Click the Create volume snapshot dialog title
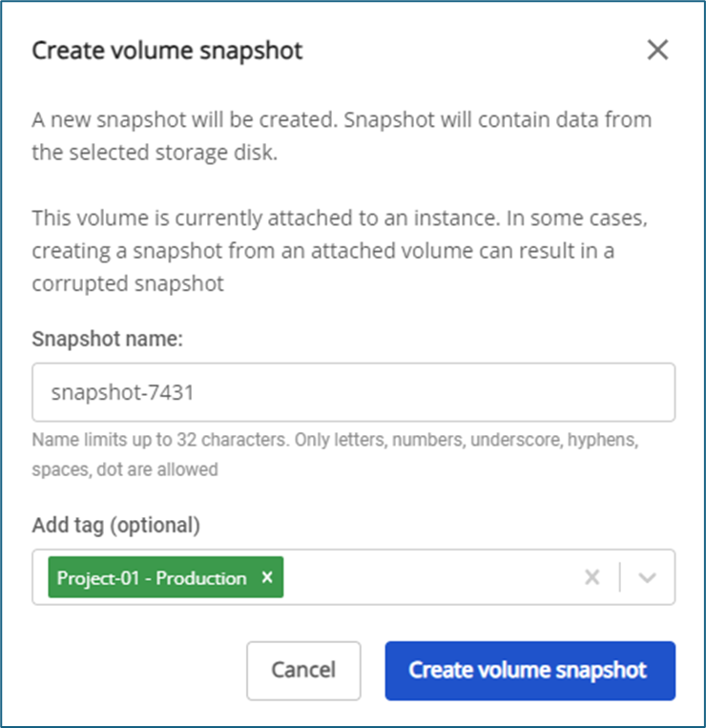The width and height of the screenshot is (706, 728). [167, 51]
